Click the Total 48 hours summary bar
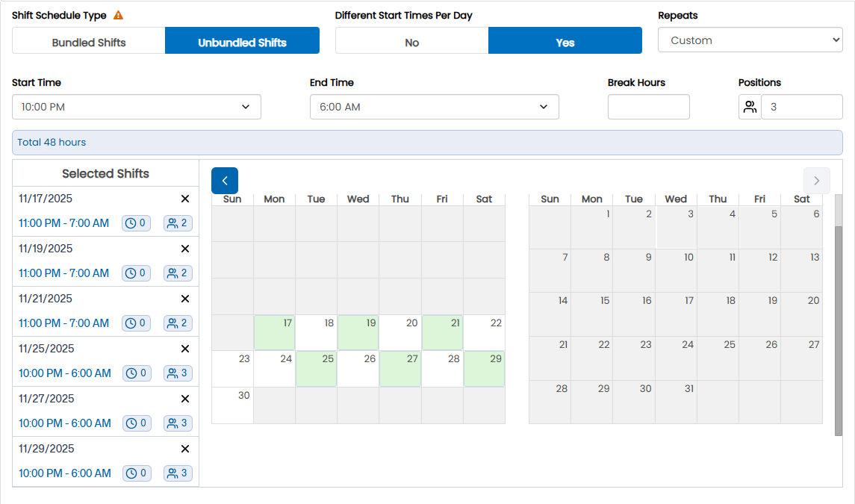855x504 pixels. (x=427, y=143)
